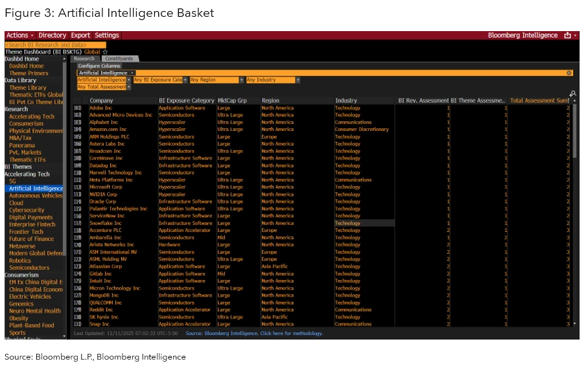Click CoreWeave Inc in the table
This screenshot has height=370, width=588.
point(106,158)
